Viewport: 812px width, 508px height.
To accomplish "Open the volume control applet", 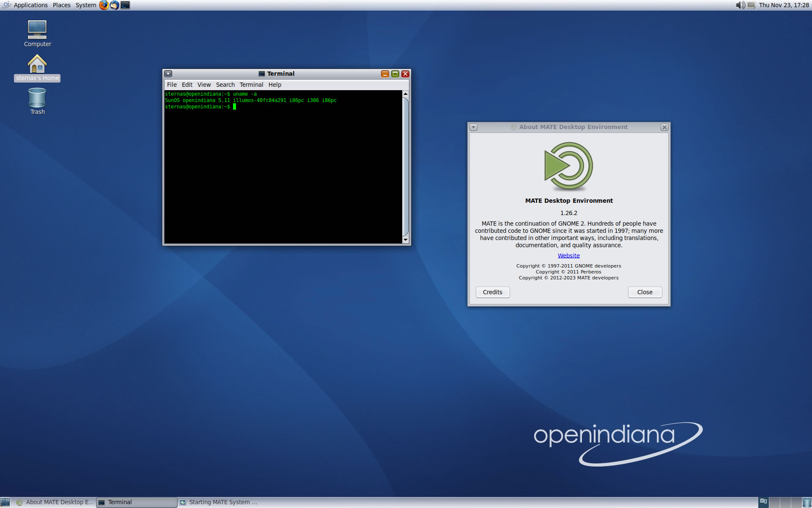I will coord(741,5).
